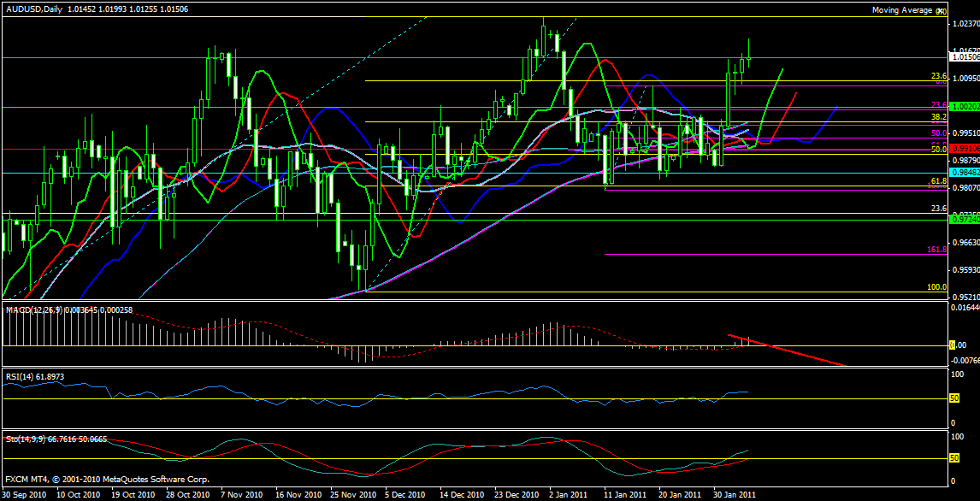Click the red 0.99108 price tag
Viewport: 980px width, 501px height.
964,149
